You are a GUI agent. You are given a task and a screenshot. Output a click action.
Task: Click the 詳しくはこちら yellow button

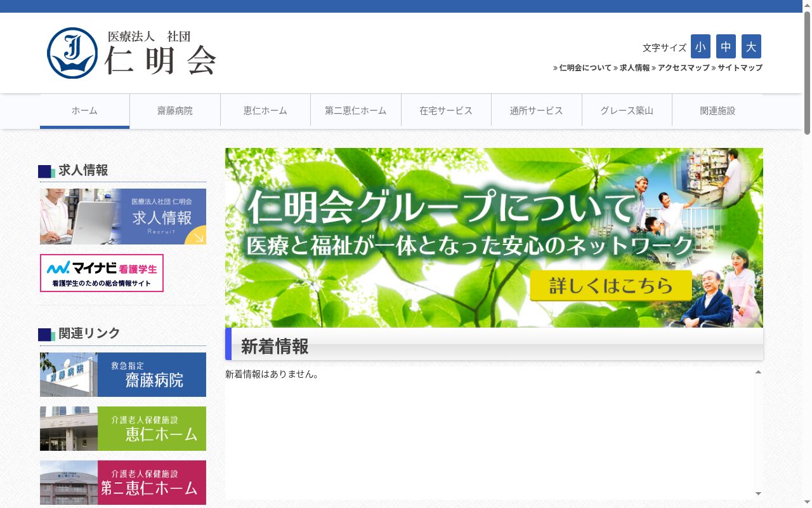point(611,286)
